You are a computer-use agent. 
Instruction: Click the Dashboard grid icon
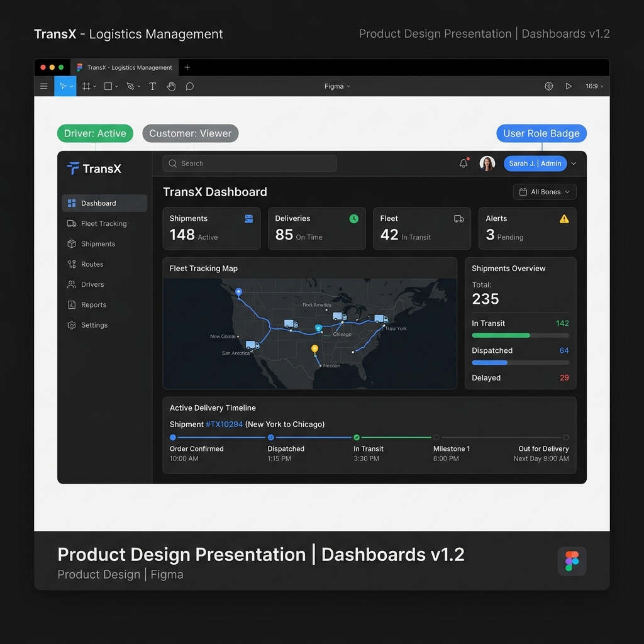tap(72, 203)
